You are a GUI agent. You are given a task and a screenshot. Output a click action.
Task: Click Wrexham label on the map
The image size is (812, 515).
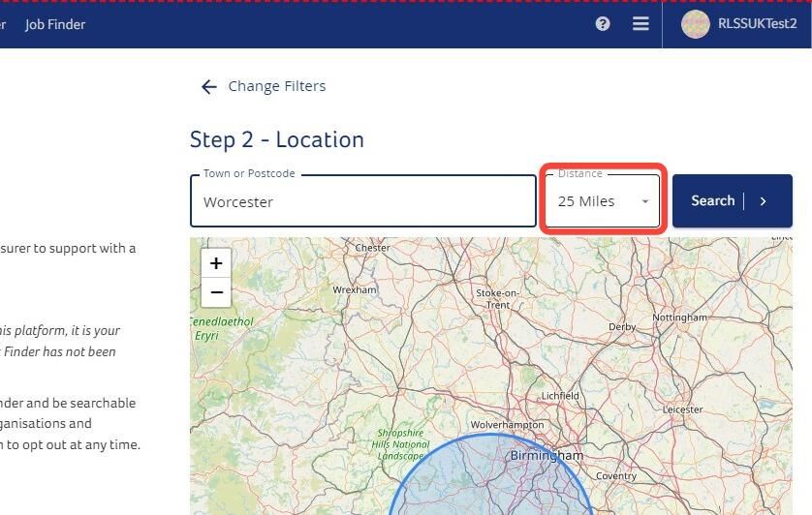point(355,289)
